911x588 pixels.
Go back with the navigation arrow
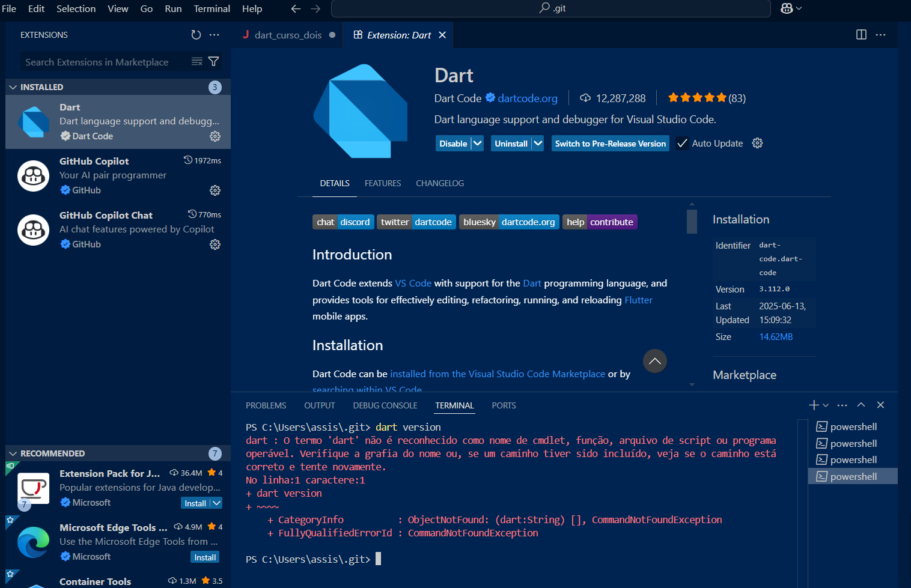[296, 8]
